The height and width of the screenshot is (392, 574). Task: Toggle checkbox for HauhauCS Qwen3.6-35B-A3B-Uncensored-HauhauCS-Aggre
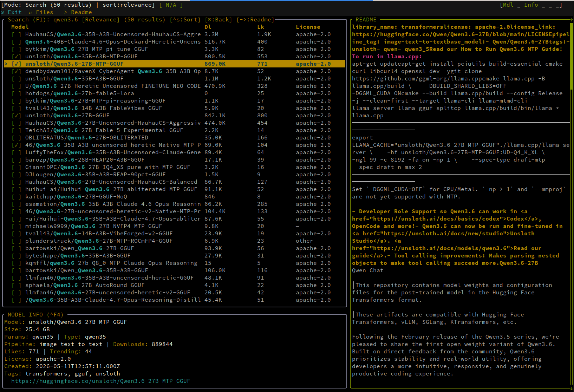pos(16,34)
